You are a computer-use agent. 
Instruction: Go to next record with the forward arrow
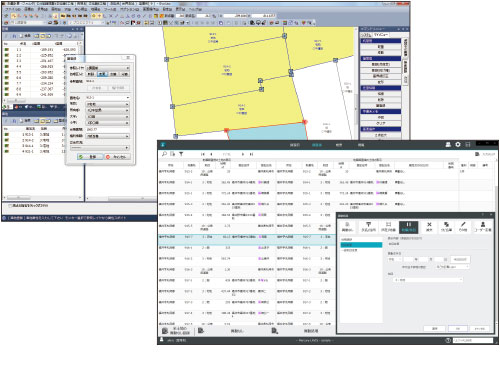pyautogui.click(x=243, y=154)
